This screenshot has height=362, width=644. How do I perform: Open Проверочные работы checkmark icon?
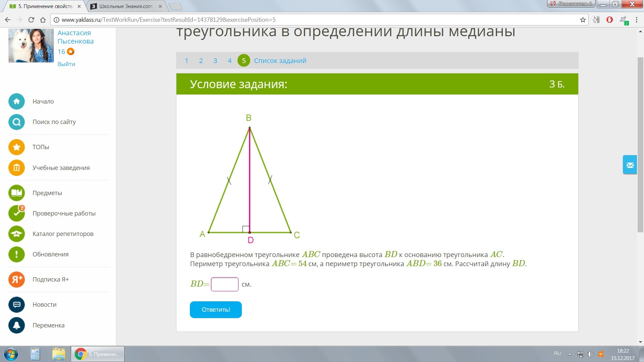pos(16,214)
